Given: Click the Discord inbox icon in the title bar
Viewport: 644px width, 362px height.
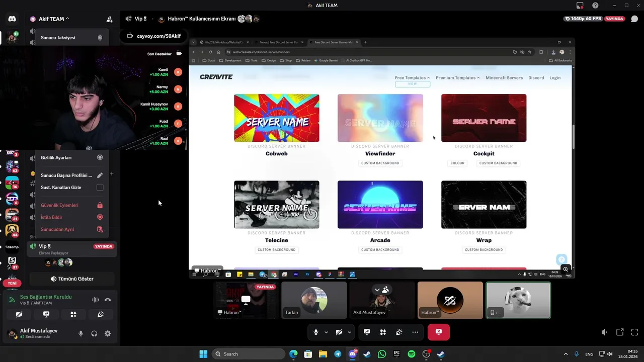Looking at the screenshot, I should click(580, 6).
